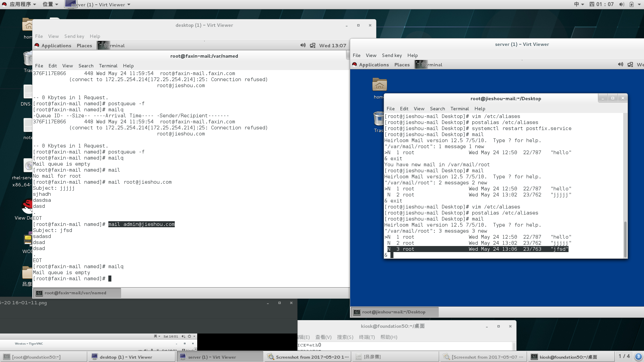Image resolution: width=644 pixels, height=362 pixels.
Task: Open Terminal menu in faxin-mail terminal
Action: click(108, 66)
